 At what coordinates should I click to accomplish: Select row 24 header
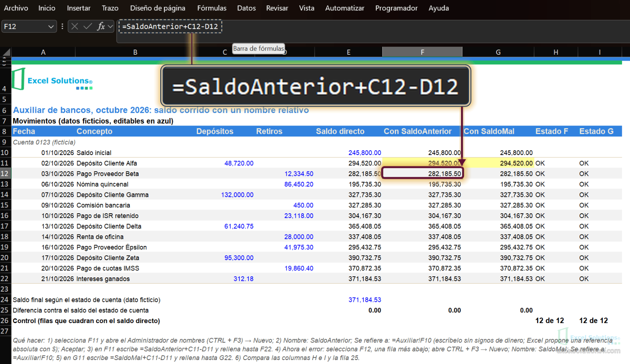(5, 299)
